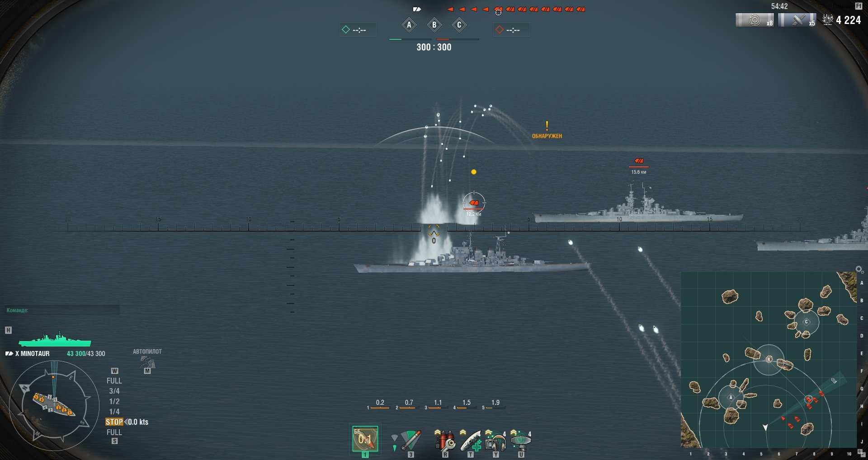Set forward throttle to FULL

click(114, 381)
